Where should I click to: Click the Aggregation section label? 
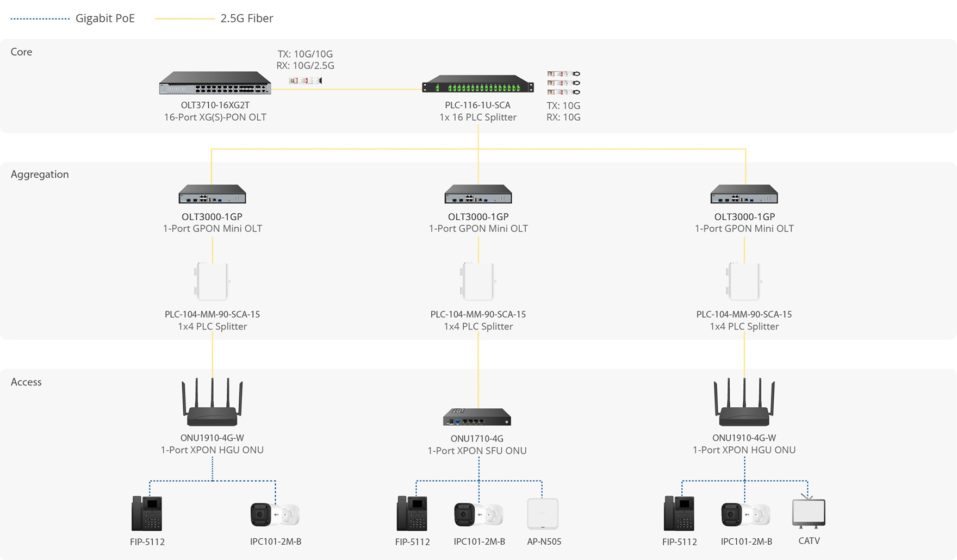[x=40, y=174]
